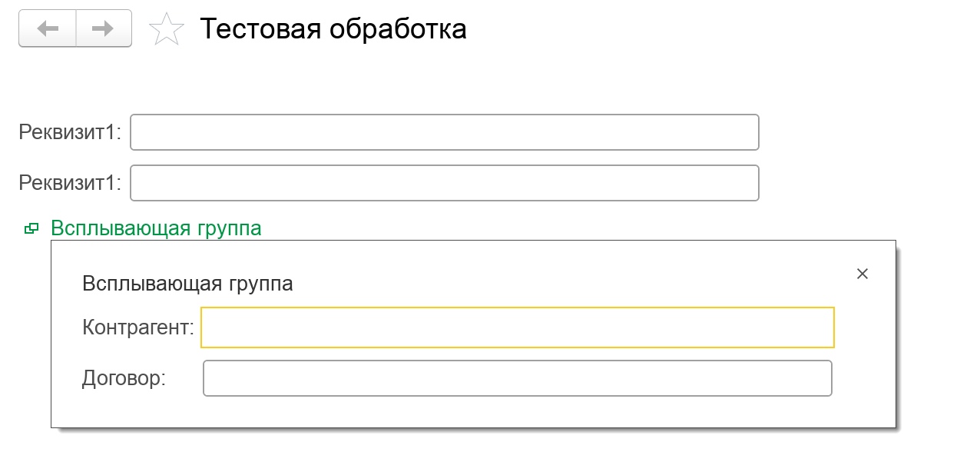Go forward with the right arrow button
Image resolution: width=980 pixels, height=472 pixels.
(103, 28)
